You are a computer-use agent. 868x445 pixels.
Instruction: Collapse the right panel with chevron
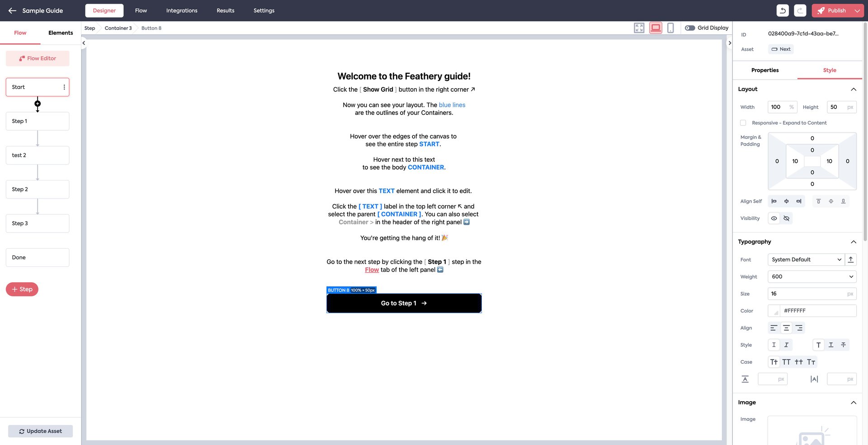pyautogui.click(x=730, y=43)
